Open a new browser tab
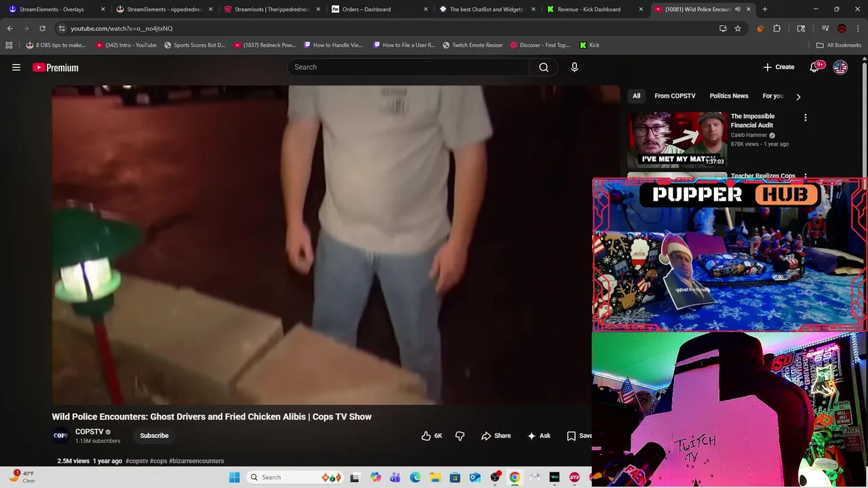This screenshot has width=868, height=488. point(765,9)
